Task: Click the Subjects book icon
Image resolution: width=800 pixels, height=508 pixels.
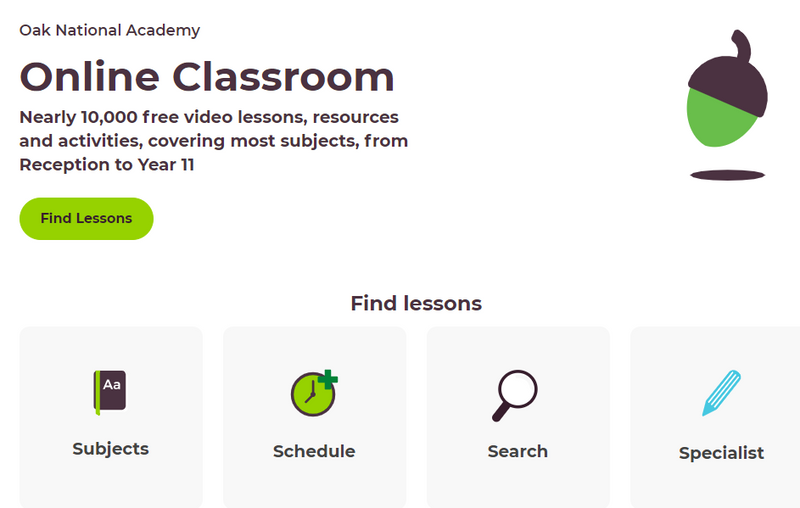Action: click(x=110, y=392)
